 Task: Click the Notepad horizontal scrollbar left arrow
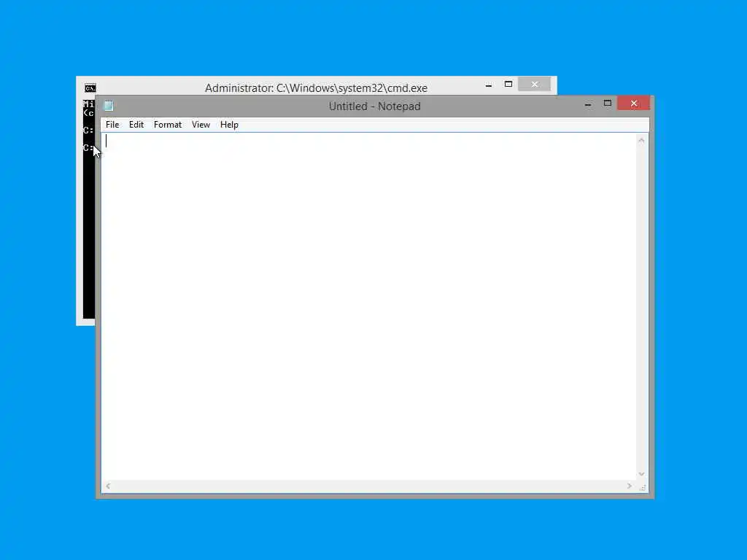[x=108, y=486]
